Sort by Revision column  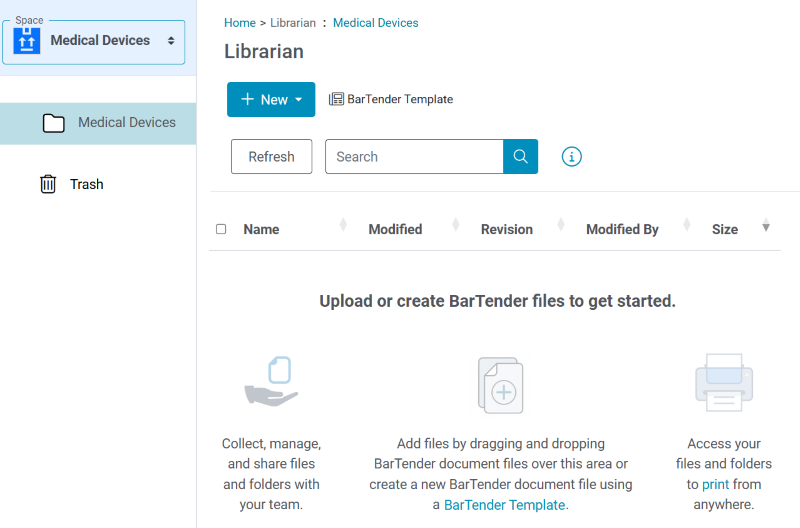click(507, 230)
